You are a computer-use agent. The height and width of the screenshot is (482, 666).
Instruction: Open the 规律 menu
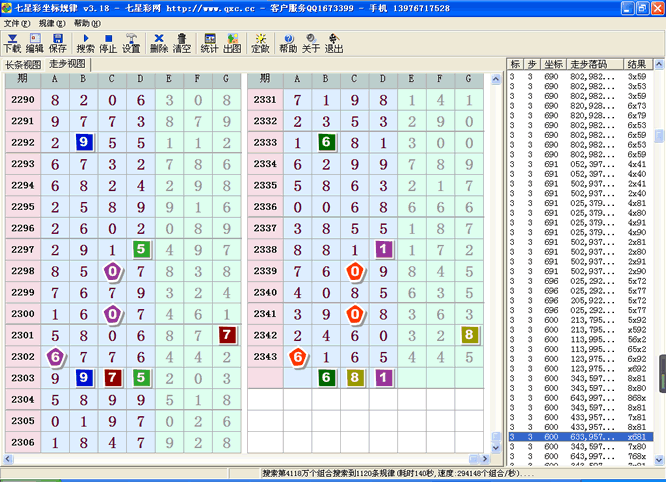tap(52, 23)
